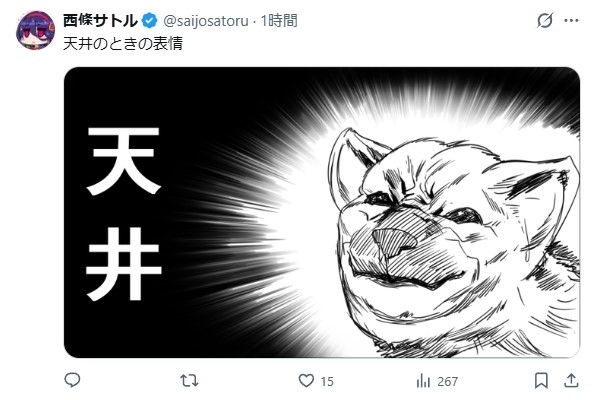Visit the @saijosatoru handle link
Image resolution: width=595 pixels, height=400 pixels.
(206, 21)
